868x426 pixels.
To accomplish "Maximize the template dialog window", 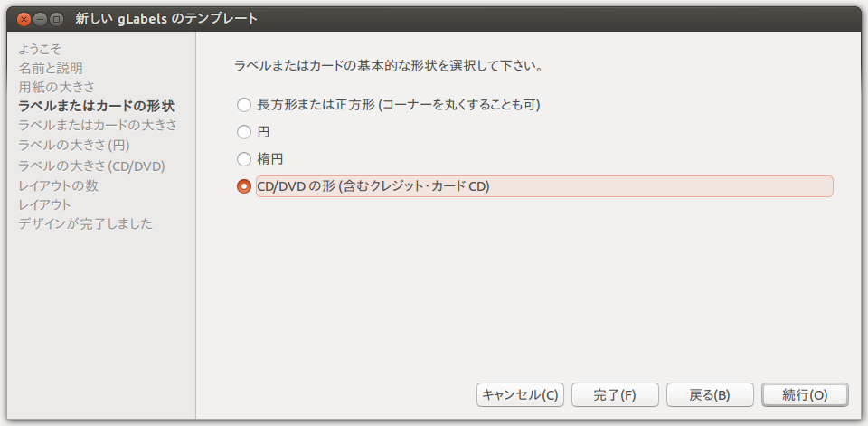I will 56,19.
